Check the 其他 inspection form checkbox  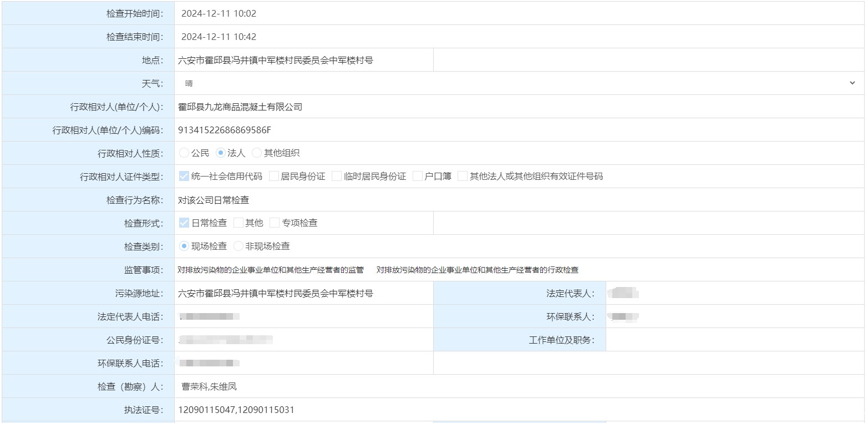pyautogui.click(x=238, y=223)
